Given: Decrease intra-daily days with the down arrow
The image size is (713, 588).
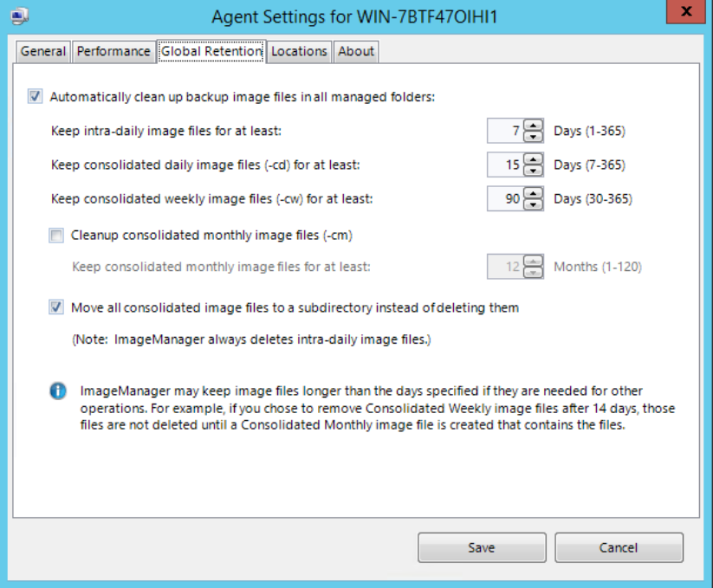Looking at the screenshot, I should click(x=534, y=137).
